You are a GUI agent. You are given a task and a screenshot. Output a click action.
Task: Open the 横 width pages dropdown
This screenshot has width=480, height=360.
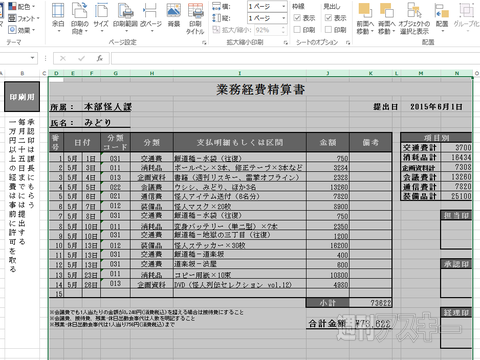[284, 6]
